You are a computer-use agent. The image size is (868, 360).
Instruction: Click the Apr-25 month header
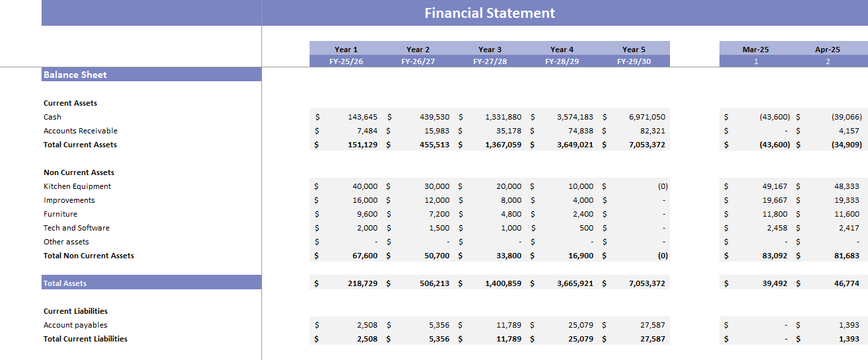(827, 49)
